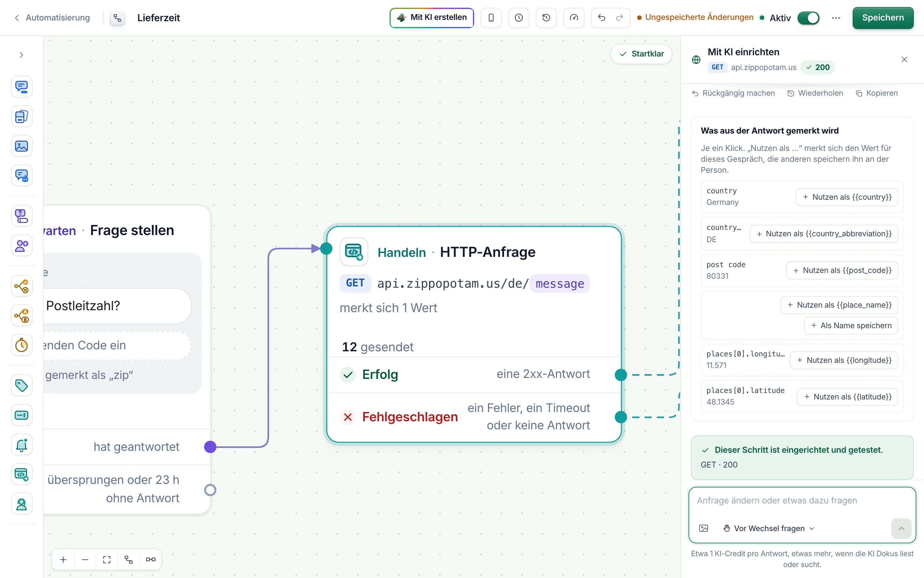Click Rückgängig machen in the KI panel

(733, 93)
